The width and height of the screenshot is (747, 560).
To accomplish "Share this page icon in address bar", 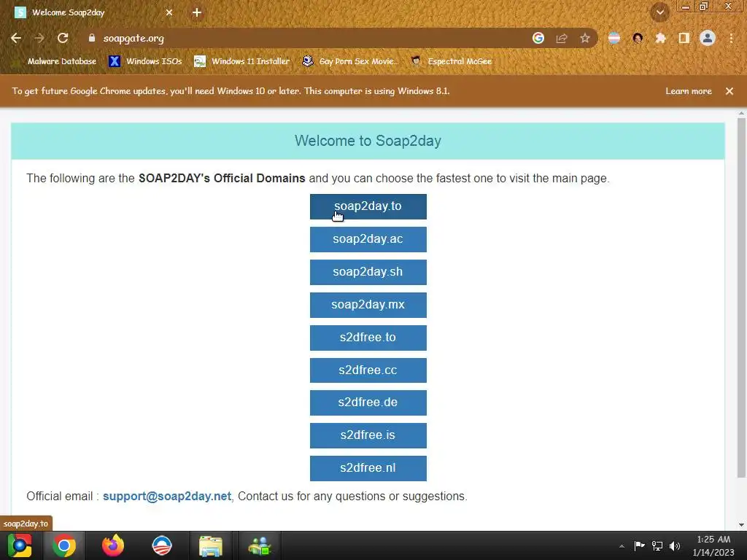I will click(x=562, y=38).
